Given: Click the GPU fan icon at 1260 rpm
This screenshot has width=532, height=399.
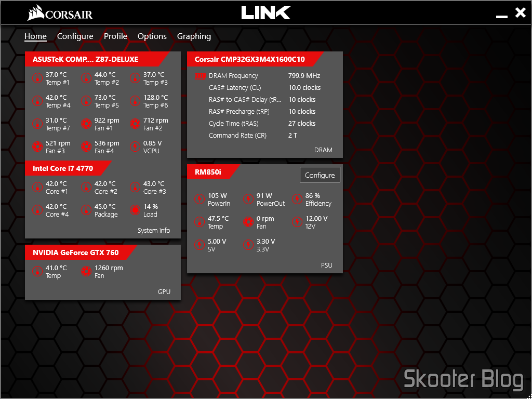Looking at the screenshot, I should pyautogui.click(x=86, y=271).
